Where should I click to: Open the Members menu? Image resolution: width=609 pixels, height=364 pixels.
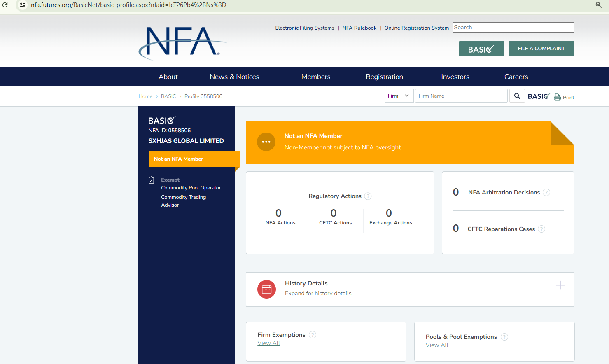click(315, 77)
